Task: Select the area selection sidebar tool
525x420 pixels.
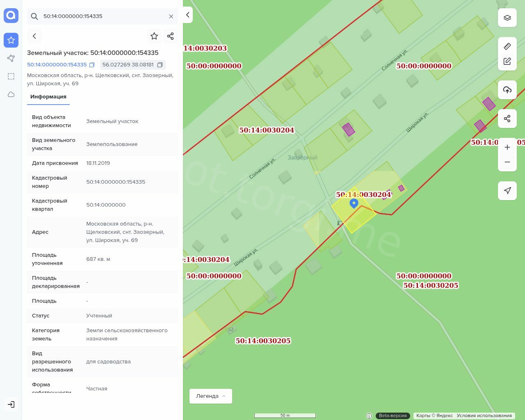Action: point(11,76)
